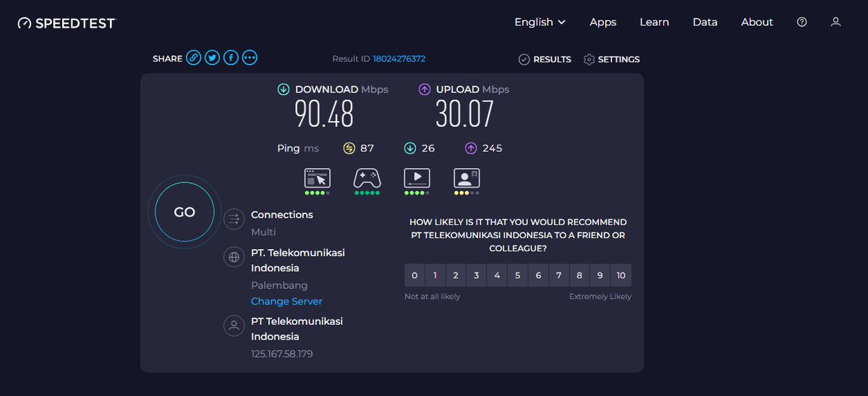Click the Speedtest logo
This screenshot has height=396, width=868.
pos(67,23)
